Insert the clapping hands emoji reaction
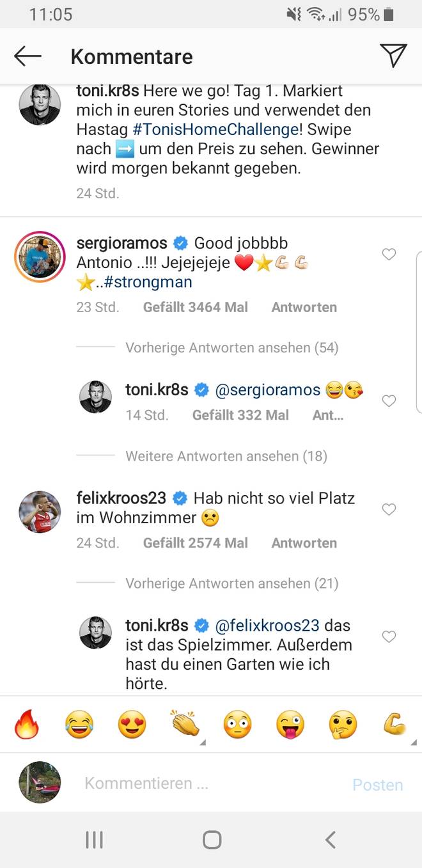 (185, 725)
